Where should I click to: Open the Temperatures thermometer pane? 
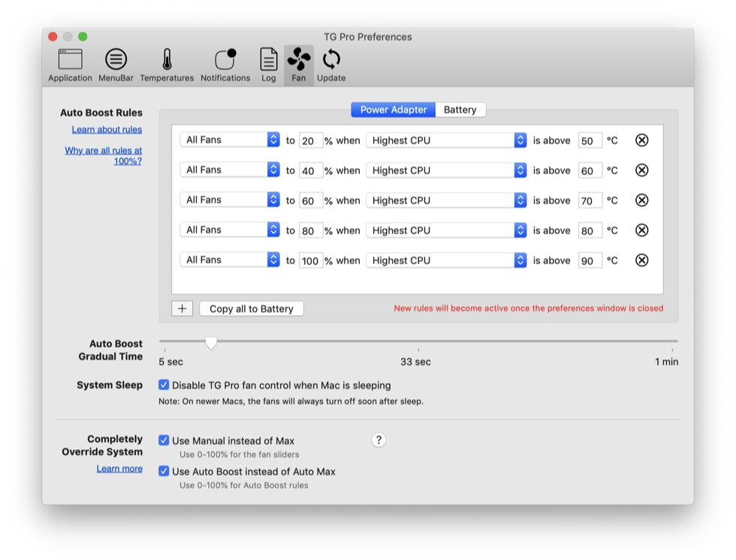coord(167,65)
